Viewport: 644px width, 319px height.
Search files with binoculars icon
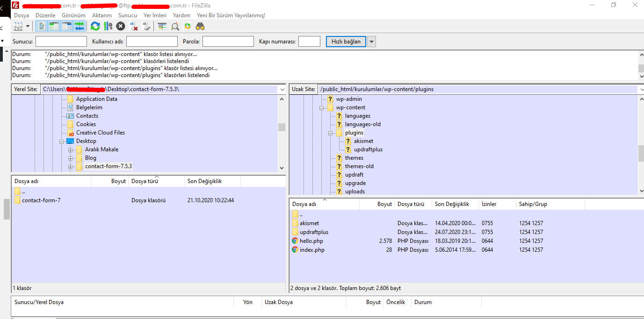pyautogui.click(x=200, y=26)
